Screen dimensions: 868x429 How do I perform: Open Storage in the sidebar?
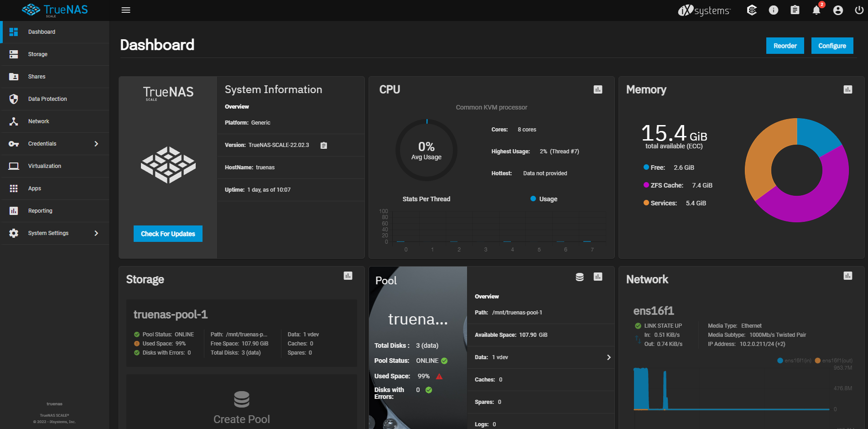pos(55,54)
